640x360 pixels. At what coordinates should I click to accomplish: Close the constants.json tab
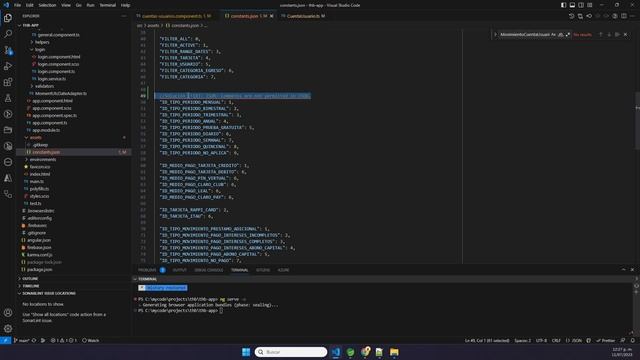(x=272, y=16)
